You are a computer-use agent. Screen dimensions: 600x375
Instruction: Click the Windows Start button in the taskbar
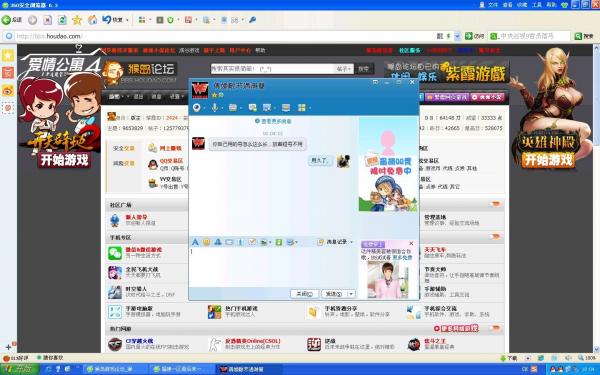(x=20, y=369)
